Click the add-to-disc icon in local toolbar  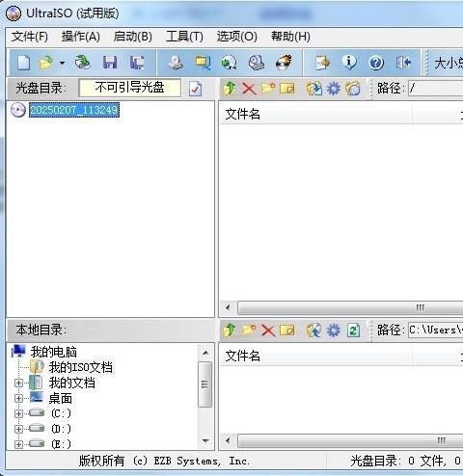[x=314, y=331]
